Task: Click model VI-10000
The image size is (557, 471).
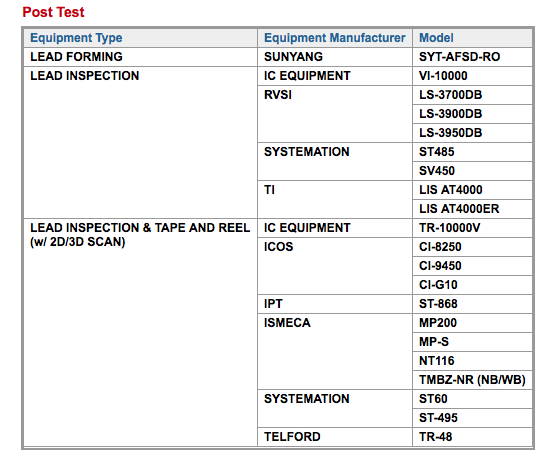Action: [x=472, y=76]
